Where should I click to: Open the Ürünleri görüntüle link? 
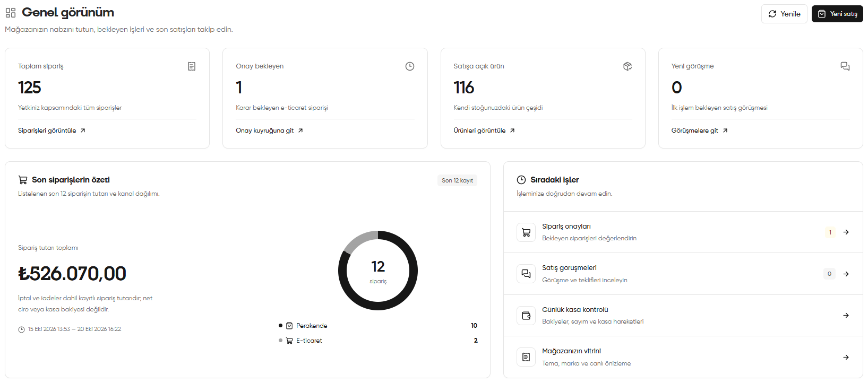[x=484, y=130]
